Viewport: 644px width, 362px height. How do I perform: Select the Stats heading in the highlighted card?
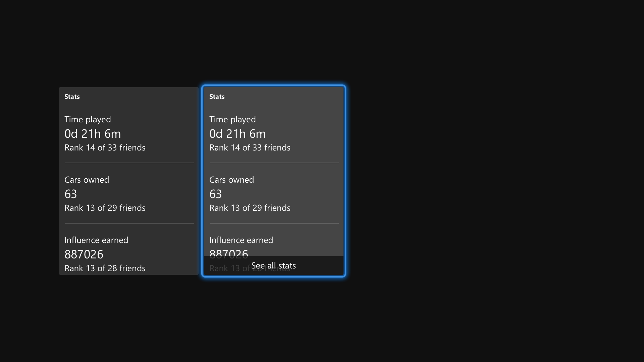[x=217, y=97]
